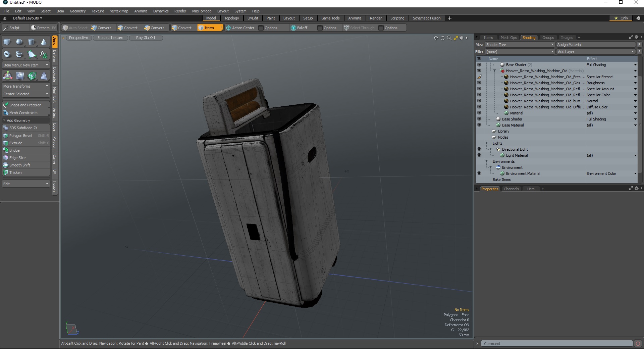
Task: Select the Cylinder primitive tool
Action: (x=32, y=42)
